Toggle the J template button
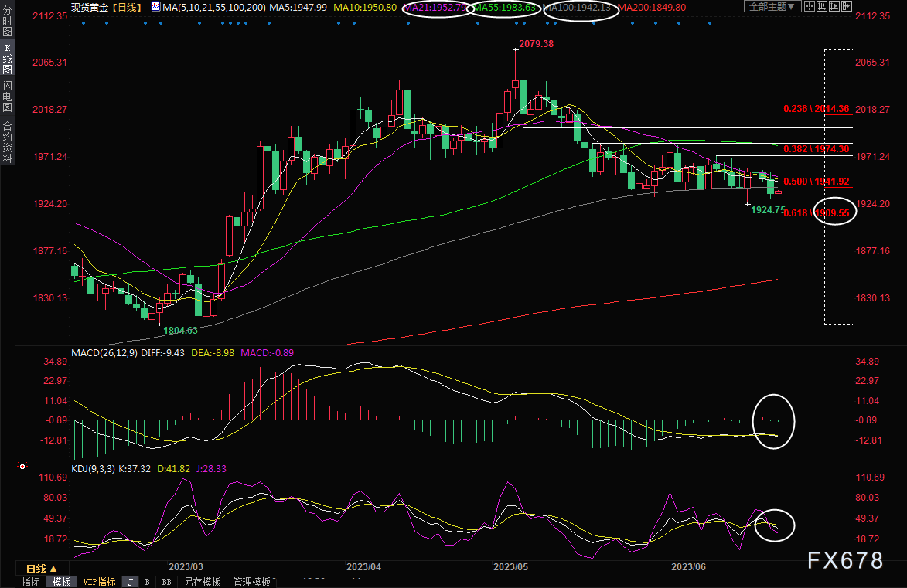The height and width of the screenshot is (588, 907). tap(130, 582)
